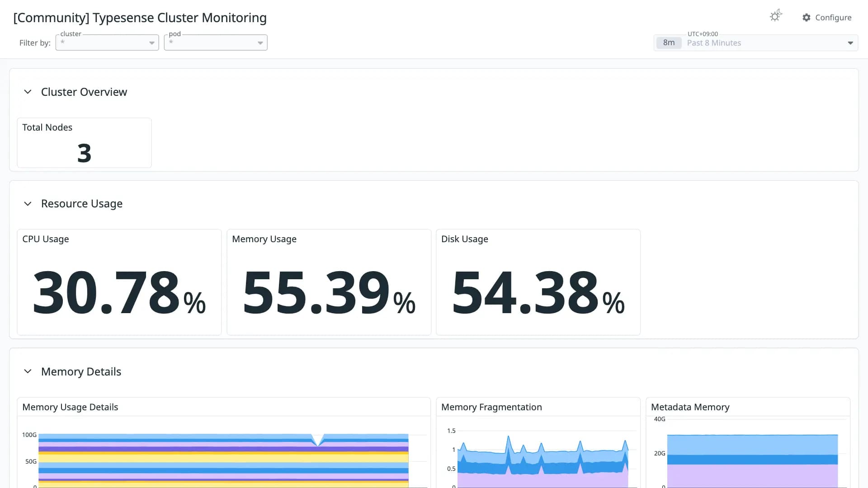
Task: Click the 8m time badge
Action: [669, 43]
